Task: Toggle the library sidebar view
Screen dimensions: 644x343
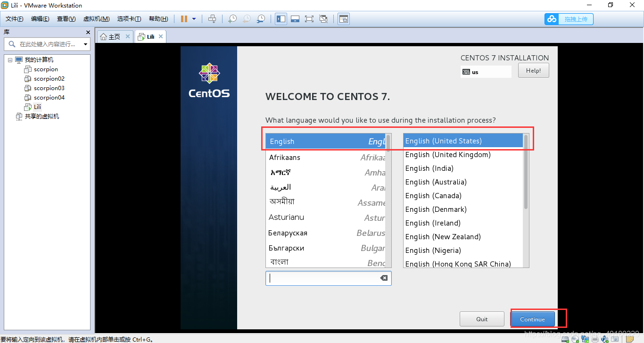Action: click(281, 19)
